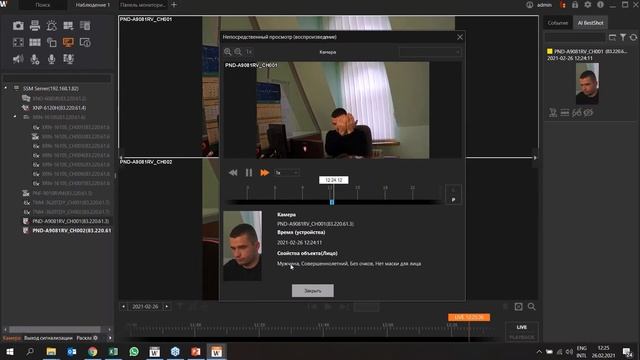The height and width of the screenshot is (360, 640).
Task: Open the Панель монитора tab
Action: (x=142, y=5)
